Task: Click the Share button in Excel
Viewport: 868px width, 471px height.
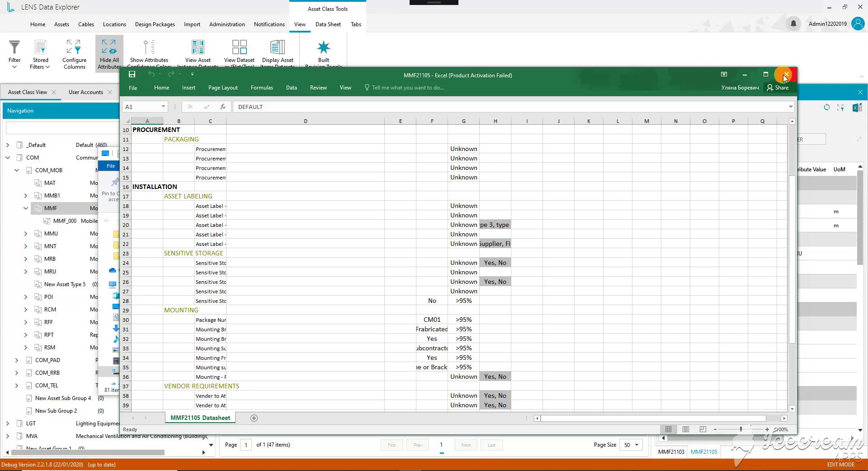Action: click(778, 88)
